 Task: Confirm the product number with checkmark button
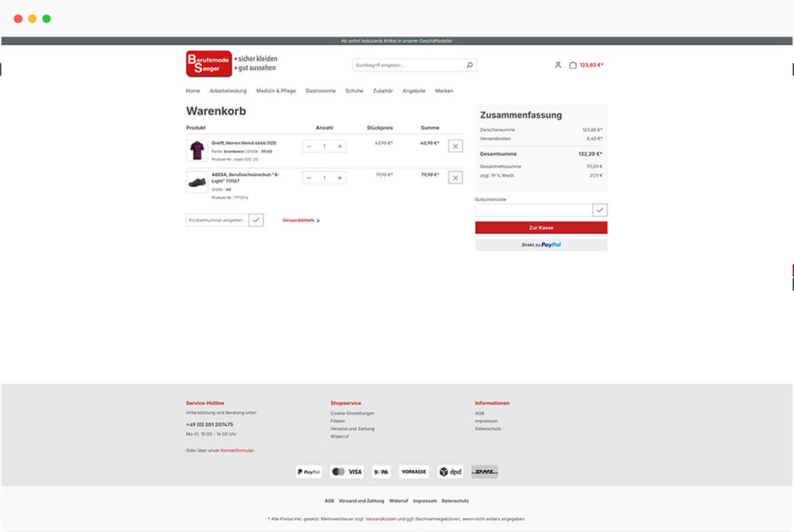pos(256,220)
